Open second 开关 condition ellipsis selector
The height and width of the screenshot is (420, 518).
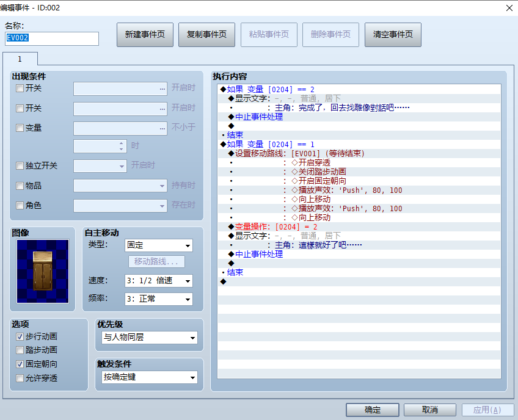click(x=162, y=109)
